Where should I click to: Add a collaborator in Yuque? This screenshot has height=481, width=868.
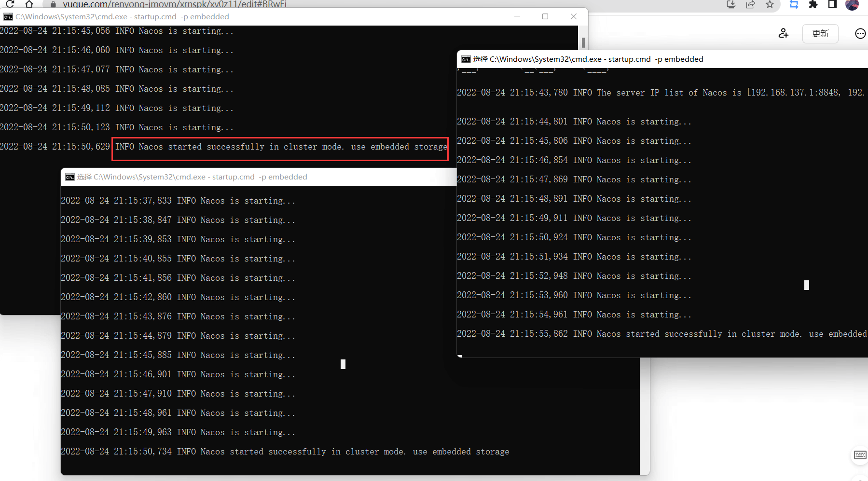pyautogui.click(x=783, y=33)
